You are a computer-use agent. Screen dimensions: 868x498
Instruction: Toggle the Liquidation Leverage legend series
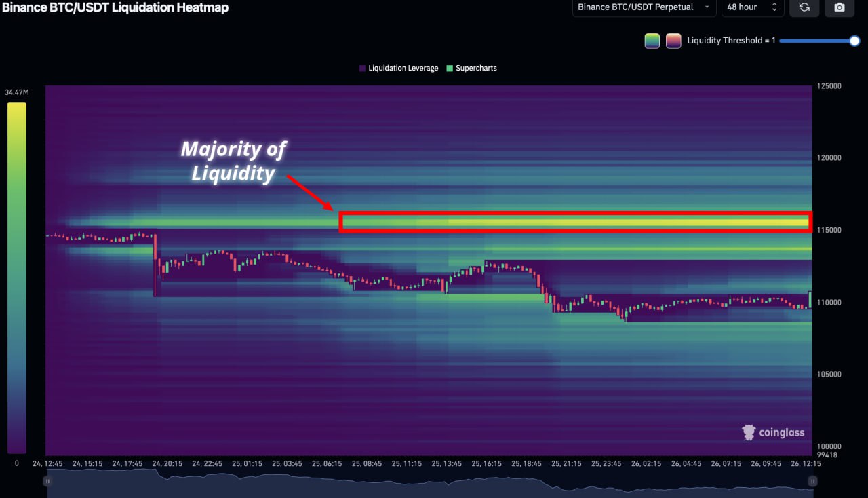point(398,69)
